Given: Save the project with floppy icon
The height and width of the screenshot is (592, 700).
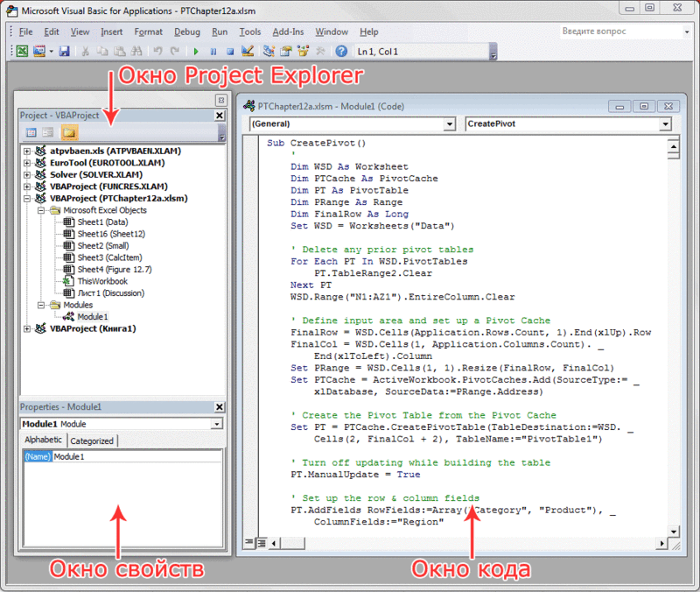Looking at the screenshot, I should [x=64, y=52].
